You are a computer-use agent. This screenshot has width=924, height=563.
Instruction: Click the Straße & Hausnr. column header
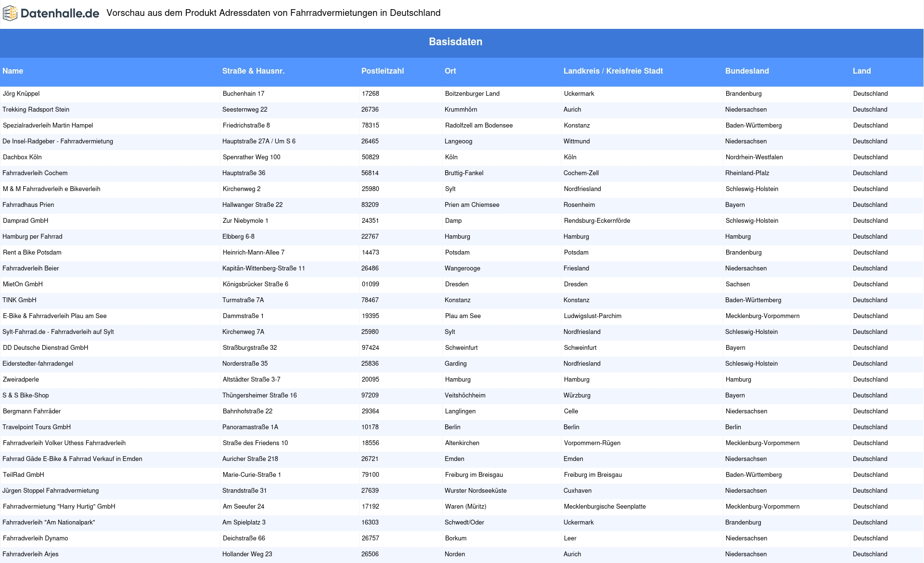[253, 71]
